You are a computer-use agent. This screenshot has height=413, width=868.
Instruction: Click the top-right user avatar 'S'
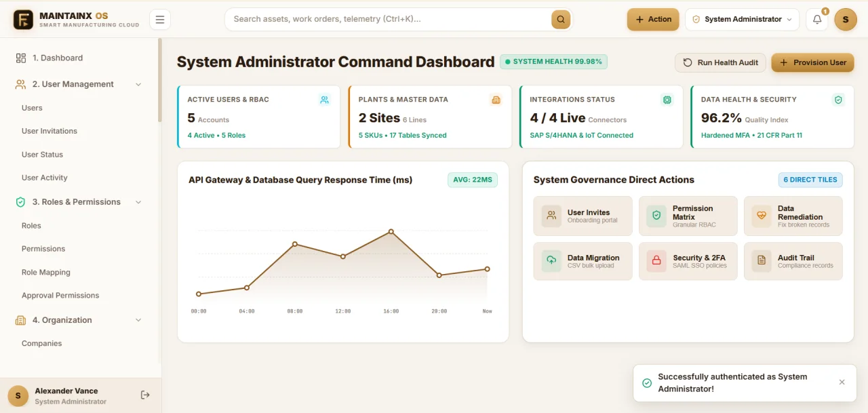pos(846,20)
